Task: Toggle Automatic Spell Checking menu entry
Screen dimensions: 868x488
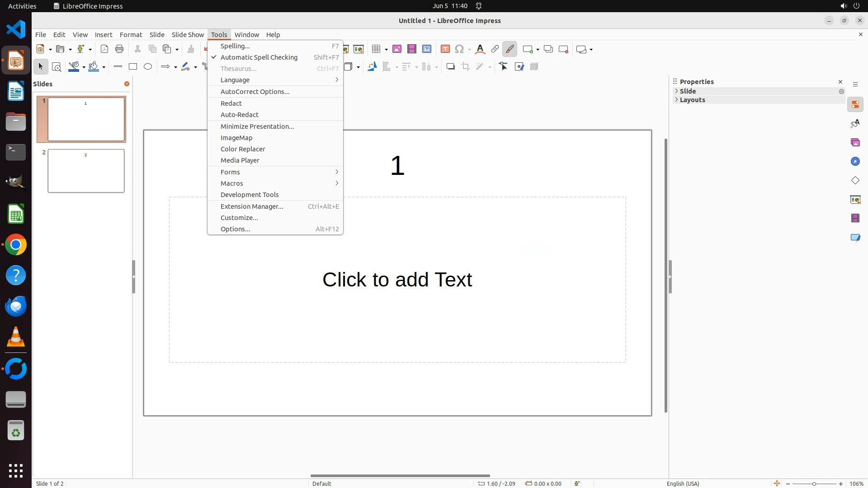Action: [x=259, y=57]
